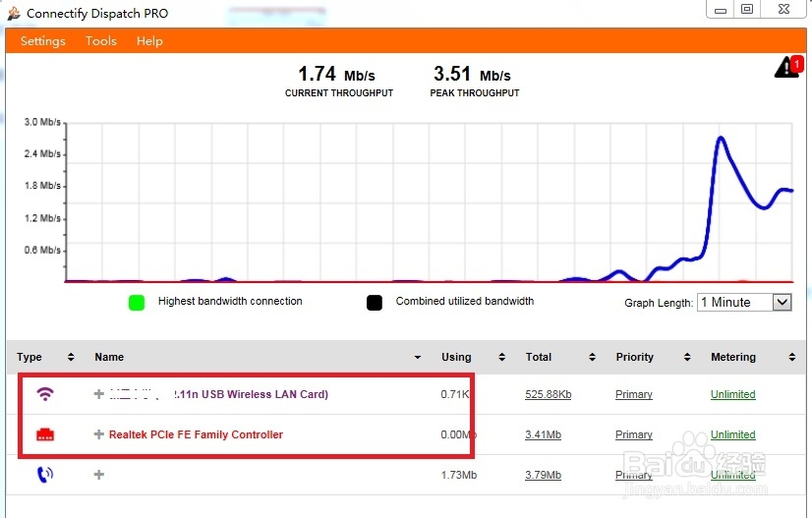Image resolution: width=812 pixels, height=518 pixels.
Task: Sort connections by Priority column
Action: [x=687, y=357]
